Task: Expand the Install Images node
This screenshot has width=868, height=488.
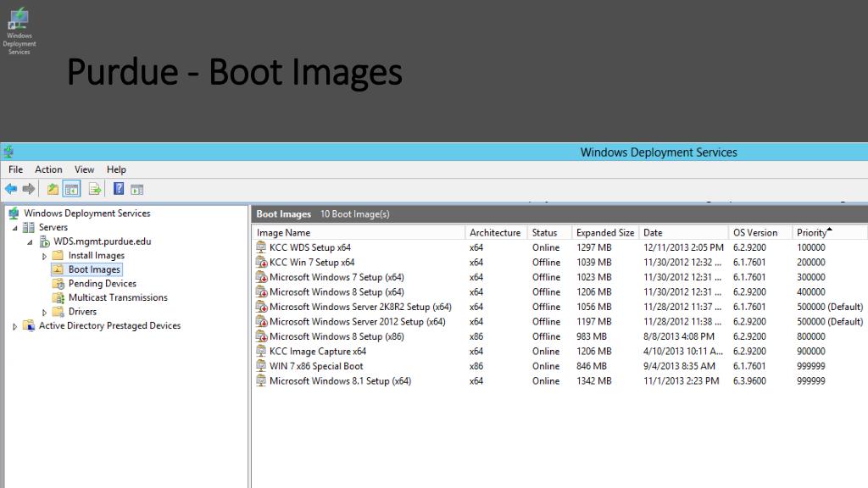Action: (44, 256)
